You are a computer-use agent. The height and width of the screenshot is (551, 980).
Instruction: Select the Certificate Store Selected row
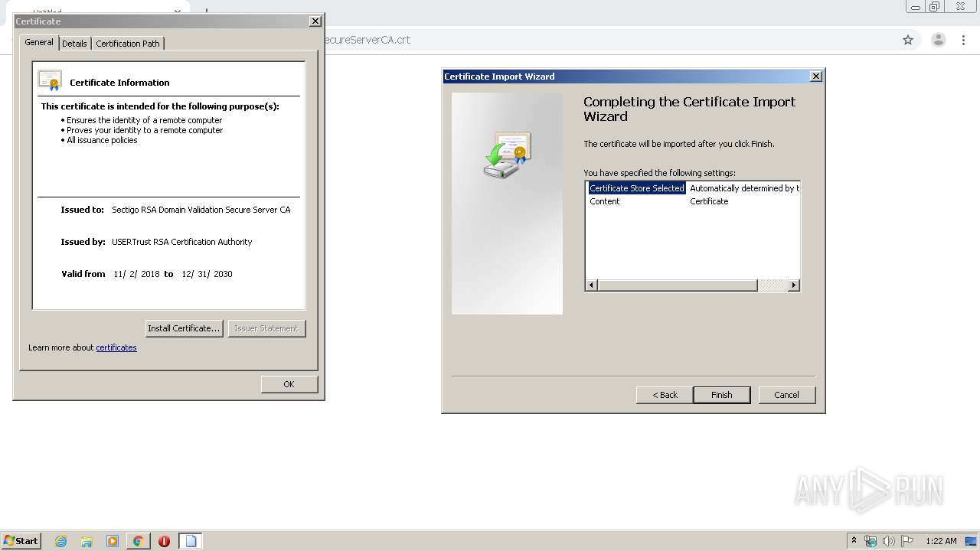[x=693, y=188]
